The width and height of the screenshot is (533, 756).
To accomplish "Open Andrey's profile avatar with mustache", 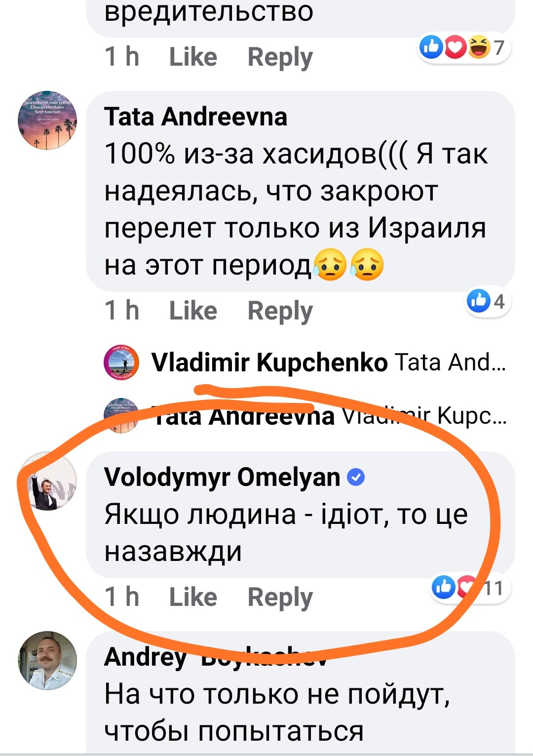I will pos(47,660).
